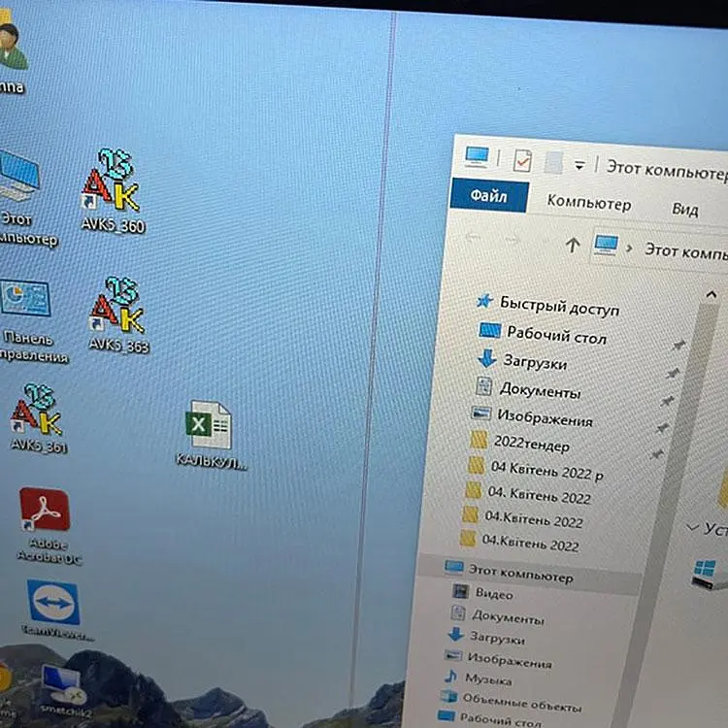Open the Файл tab in Explorer
Viewport: 728px width, 728px height.
point(489,195)
